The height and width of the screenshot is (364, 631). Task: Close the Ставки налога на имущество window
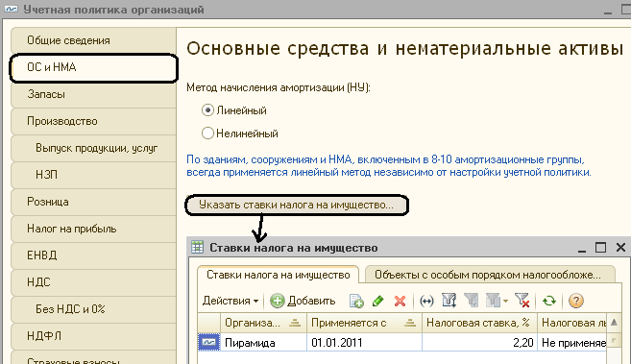pyautogui.click(x=620, y=248)
